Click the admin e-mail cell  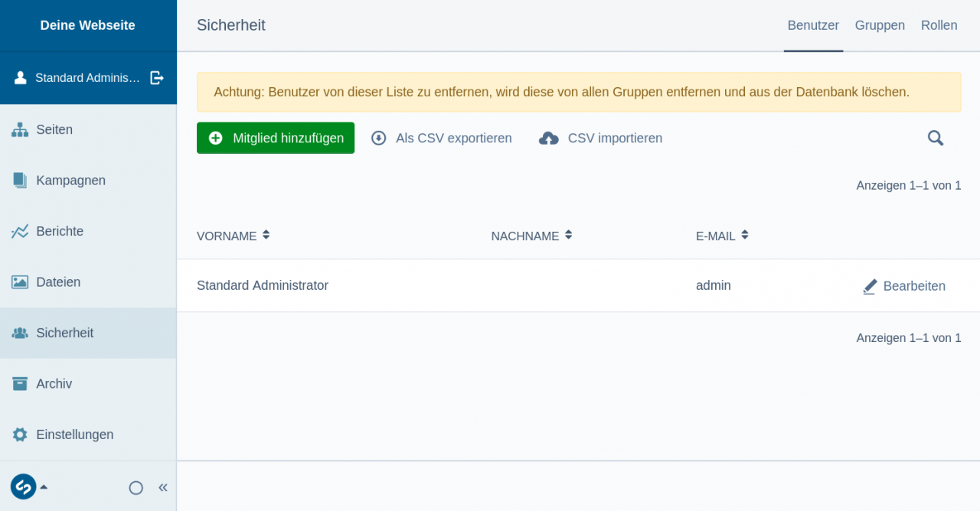[714, 285]
